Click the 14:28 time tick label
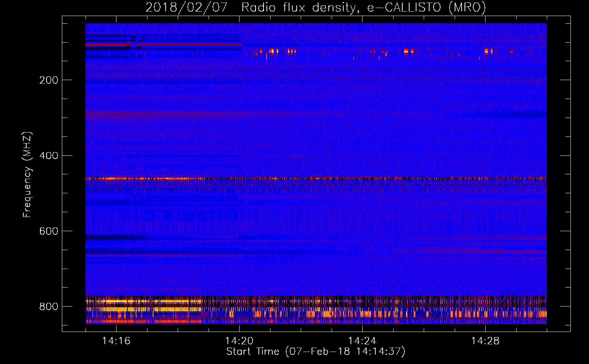The image size is (589, 364). click(x=485, y=341)
